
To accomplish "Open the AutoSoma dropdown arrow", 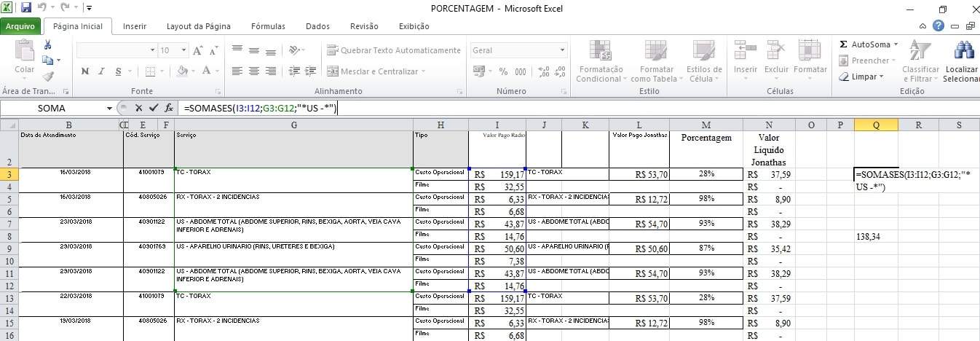I will pos(896,44).
